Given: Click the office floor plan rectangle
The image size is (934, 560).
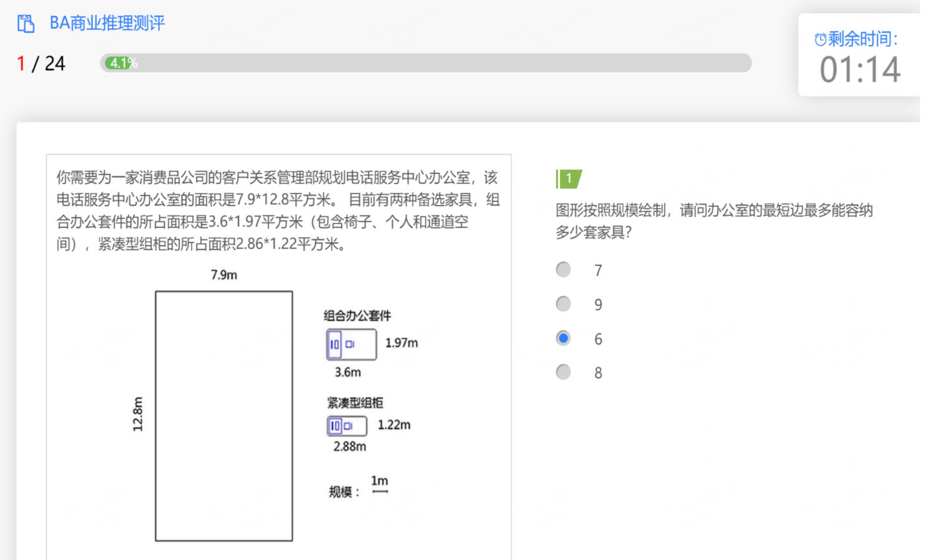Looking at the screenshot, I should click(224, 416).
